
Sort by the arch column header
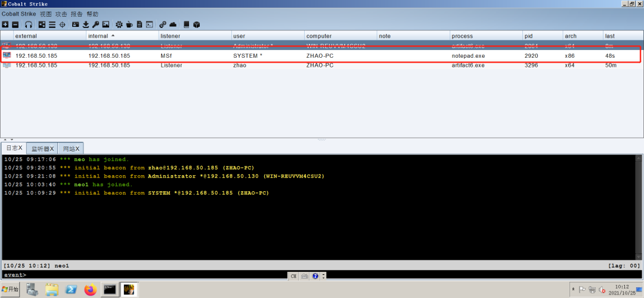(x=583, y=36)
